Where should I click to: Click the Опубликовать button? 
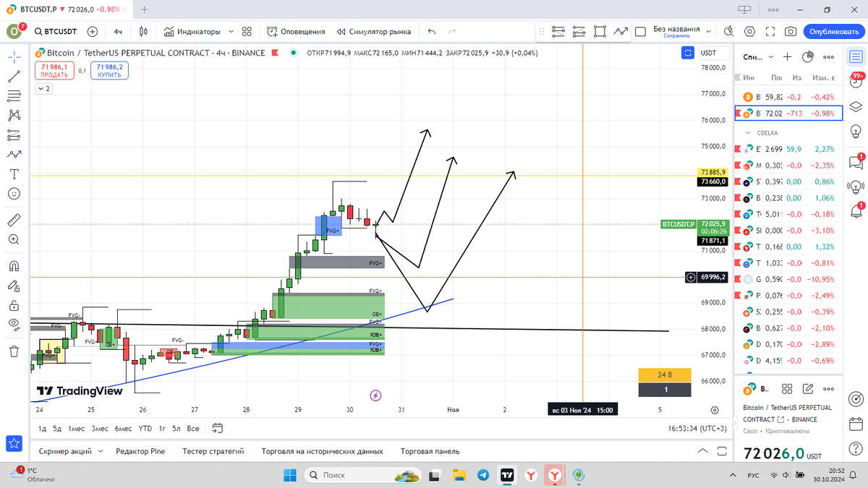point(834,32)
